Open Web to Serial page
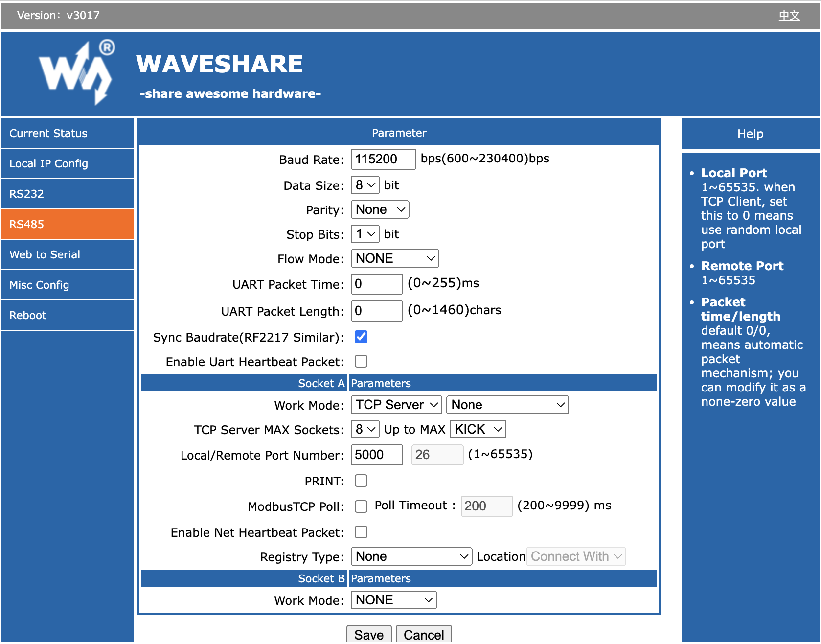This screenshot has height=644, width=821. tap(68, 254)
